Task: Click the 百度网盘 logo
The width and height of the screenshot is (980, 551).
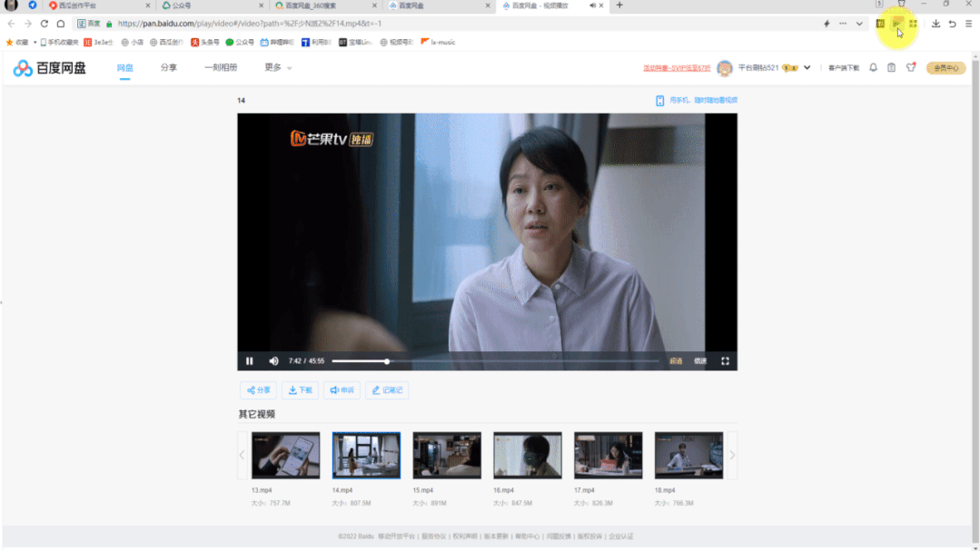Action: click(49, 67)
